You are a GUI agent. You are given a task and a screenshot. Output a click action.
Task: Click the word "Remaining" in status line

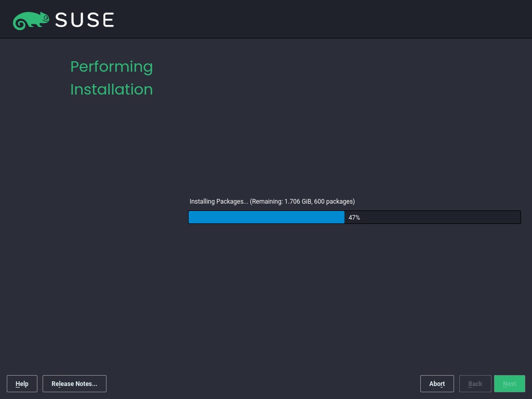pos(267,202)
